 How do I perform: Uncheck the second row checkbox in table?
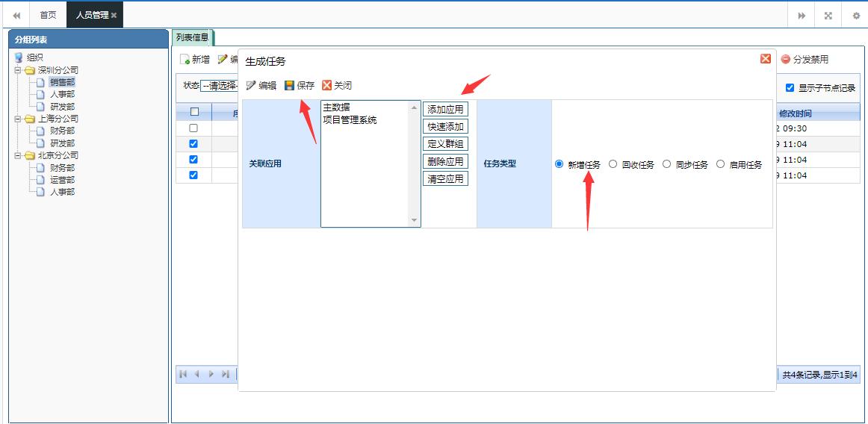193,143
